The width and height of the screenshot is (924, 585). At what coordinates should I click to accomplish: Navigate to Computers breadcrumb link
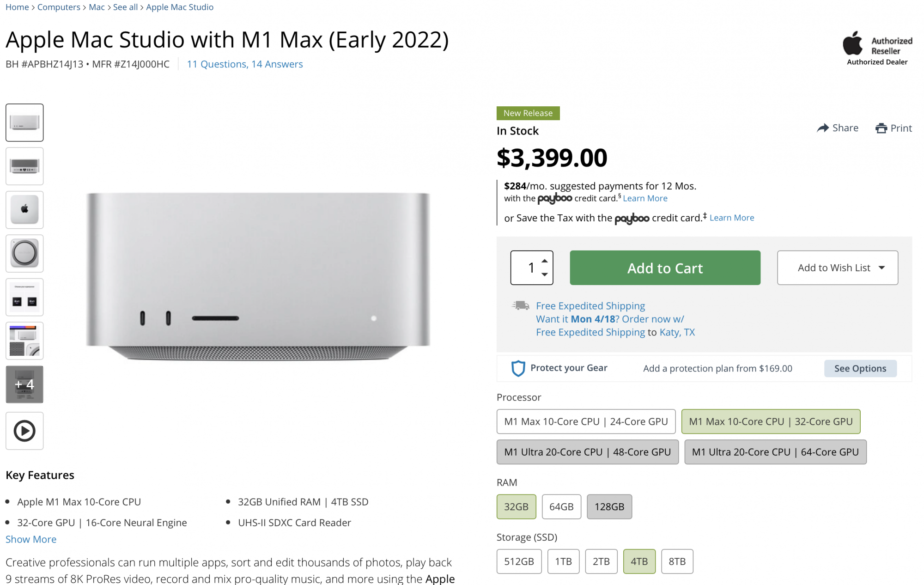(59, 7)
